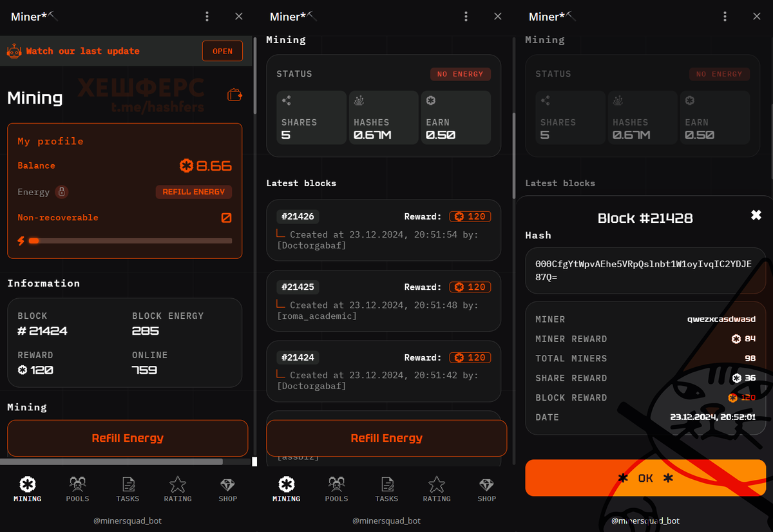Viewport: 773px width, 532px height.
Task: Click the BLOCK # 21424 value in Information
Action: pyautogui.click(x=43, y=331)
